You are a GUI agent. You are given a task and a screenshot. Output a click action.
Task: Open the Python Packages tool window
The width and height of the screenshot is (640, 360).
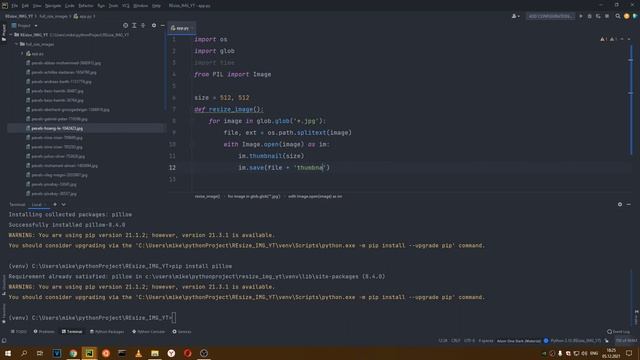coord(107,331)
